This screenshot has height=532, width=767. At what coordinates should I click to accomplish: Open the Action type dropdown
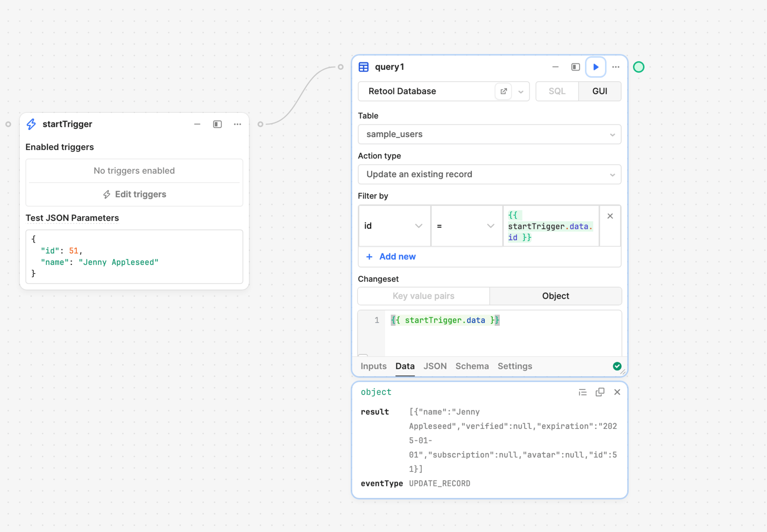coord(489,174)
